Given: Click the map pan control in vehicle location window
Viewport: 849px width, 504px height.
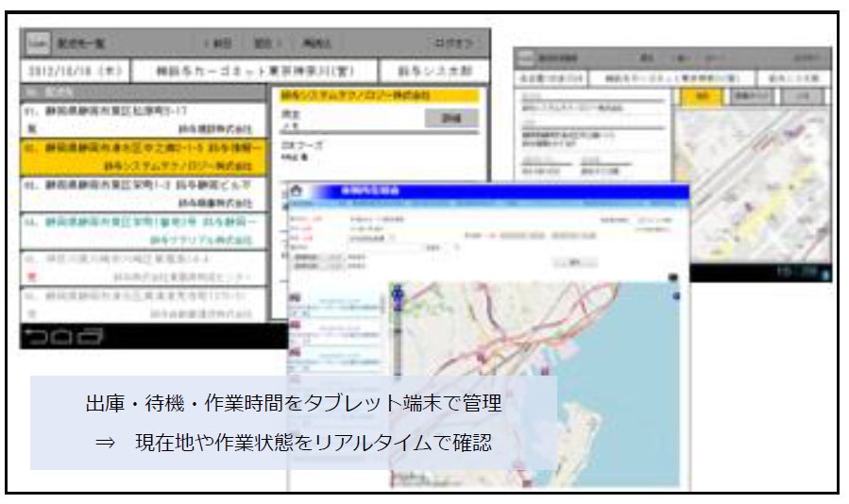Looking at the screenshot, I should pos(398,295).
